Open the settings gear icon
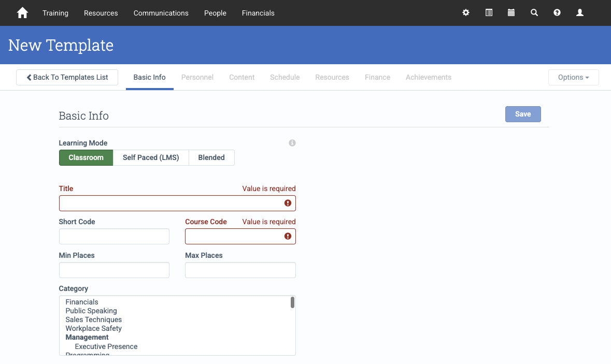This screenshot has width=611, height=364. pos(466,13)
